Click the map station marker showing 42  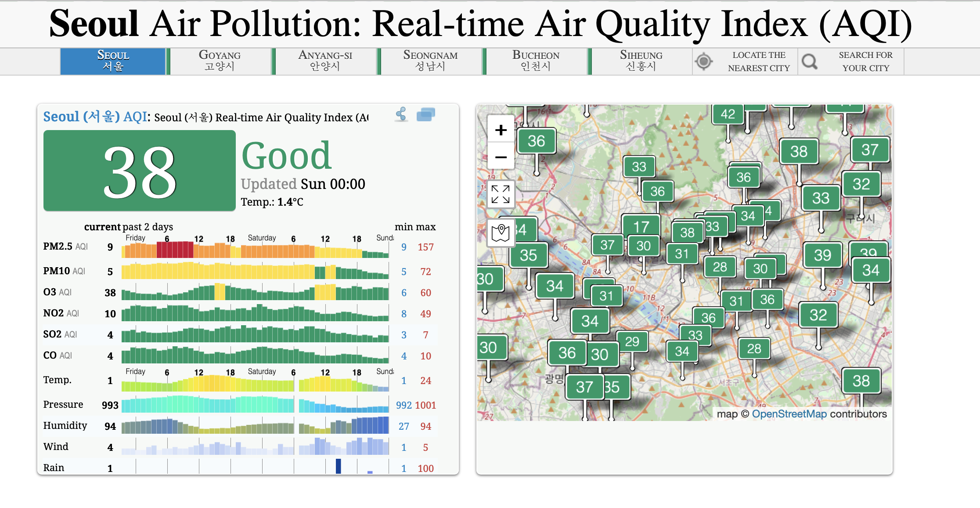(728, 114)
